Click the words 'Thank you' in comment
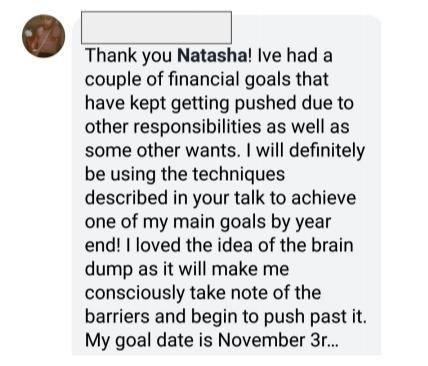The height and width of the screenshot is (366, 428). click(x=128, y=56)
